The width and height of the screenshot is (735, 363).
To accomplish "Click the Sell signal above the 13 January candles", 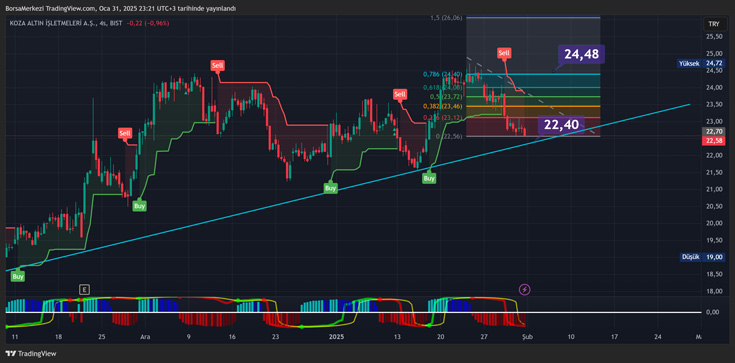I will click(400, 94).
